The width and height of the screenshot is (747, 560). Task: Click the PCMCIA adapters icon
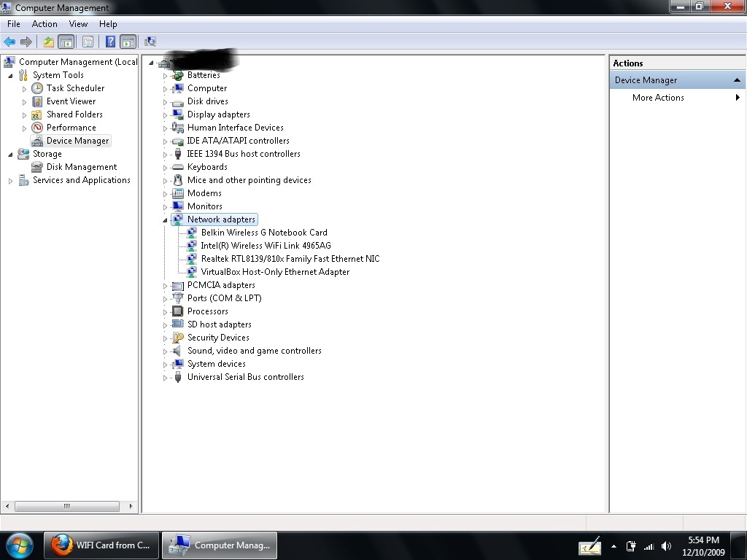pyautogui.click(x=177, y=286)
